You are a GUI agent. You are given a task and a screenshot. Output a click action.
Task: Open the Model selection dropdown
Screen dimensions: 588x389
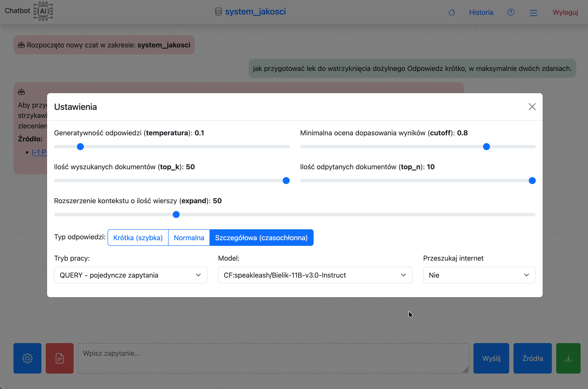pyautogui.click(x=315, y=275)
